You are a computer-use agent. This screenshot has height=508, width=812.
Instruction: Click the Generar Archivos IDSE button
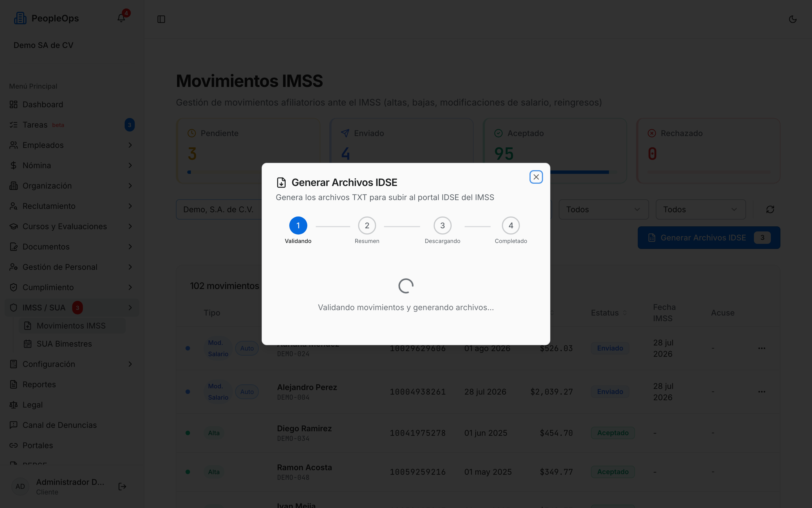[x=709, y=238]
